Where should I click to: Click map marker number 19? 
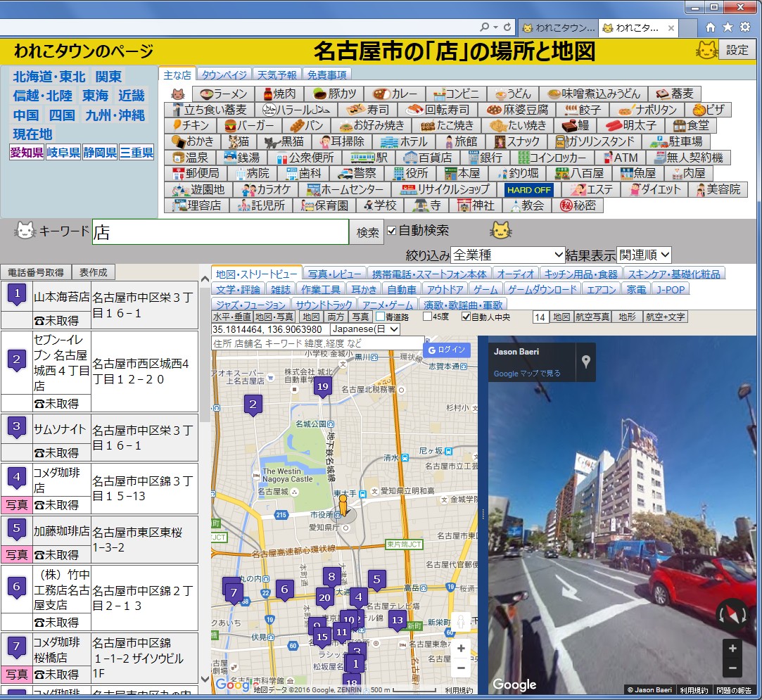pos(323,387)
